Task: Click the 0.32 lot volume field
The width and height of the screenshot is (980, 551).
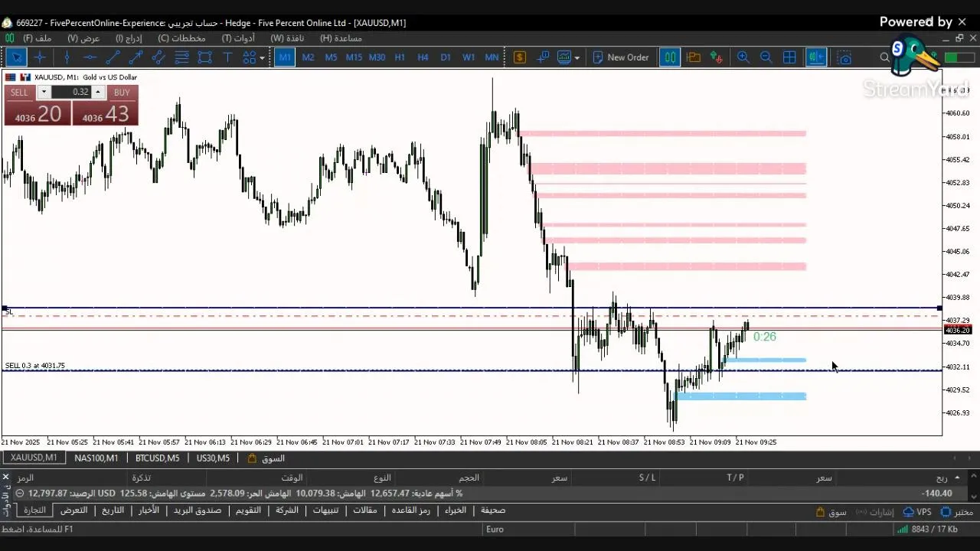Action: click(x=70, y=92)
